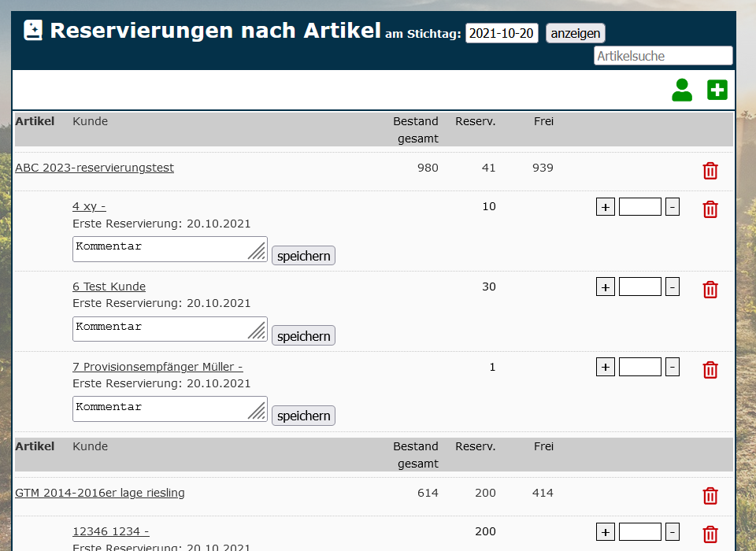The image size is (756, 551).
Task: Open the 7 Provisionsempfänger Müller customer link
Action: point(157,367)
